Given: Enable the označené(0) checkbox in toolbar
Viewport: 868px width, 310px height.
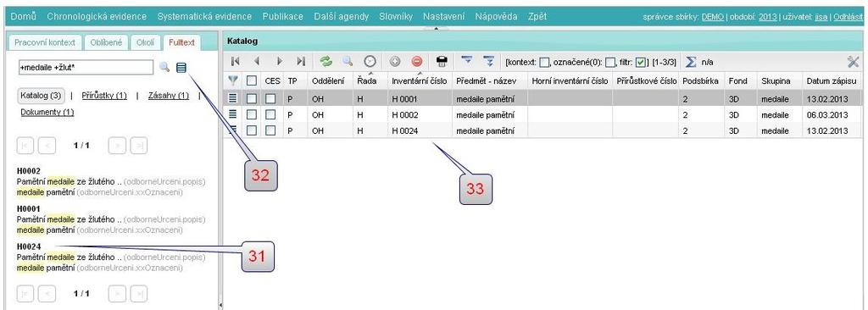Looking at the screenshot, I should click(x=610, y=62).
